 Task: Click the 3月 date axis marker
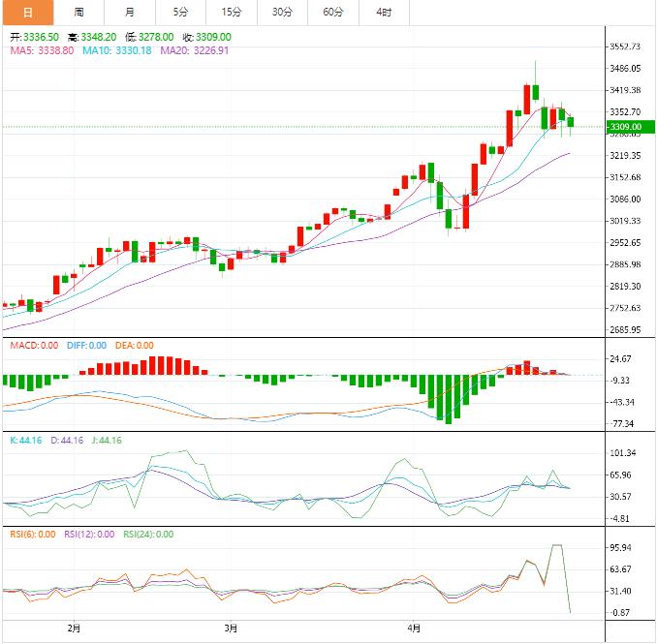pyautogui.click(x=231, y=629)
